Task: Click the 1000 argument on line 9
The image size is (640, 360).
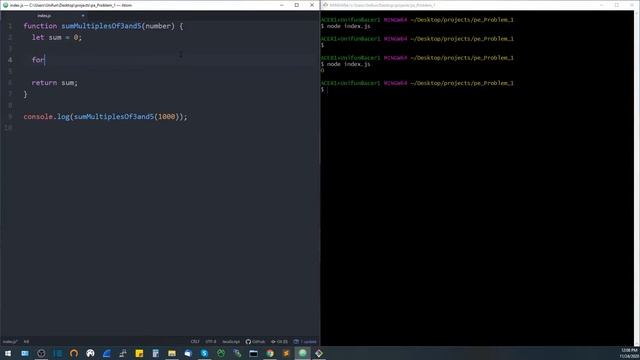Action: click(x=166, y=116)
